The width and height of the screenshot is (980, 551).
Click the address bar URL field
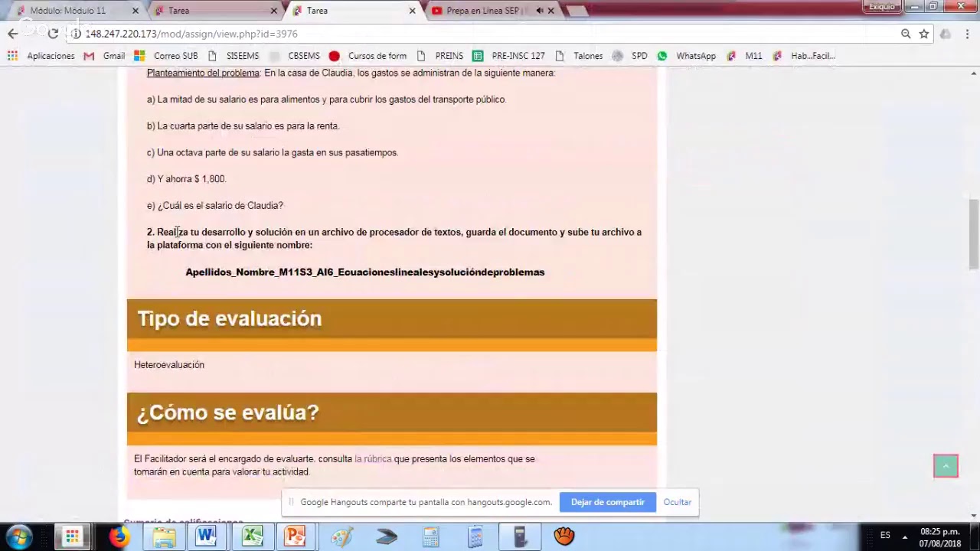(x=490, y=34)
